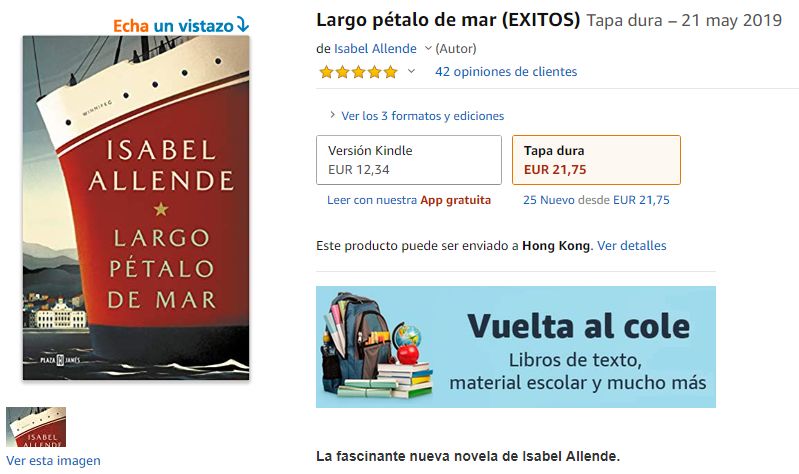Expand the author dropdown next to Isabel Allende
Screen dimensions: 799x474
428,48
